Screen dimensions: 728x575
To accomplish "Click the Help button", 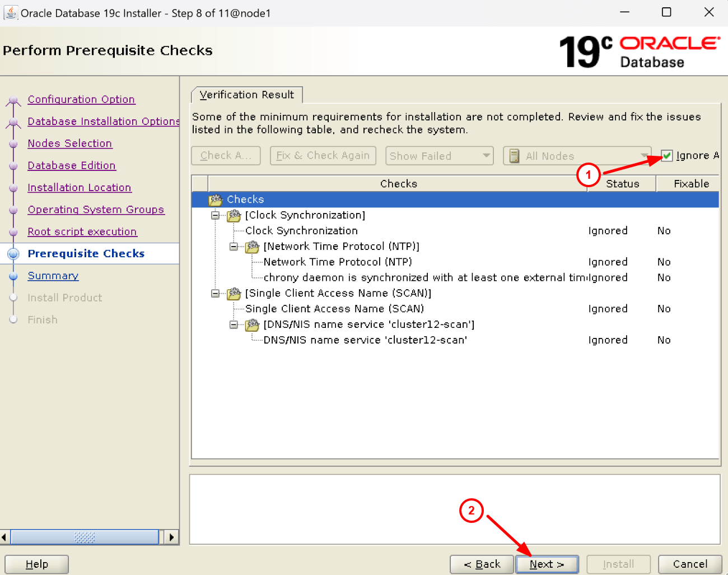I will pos(36,564).
